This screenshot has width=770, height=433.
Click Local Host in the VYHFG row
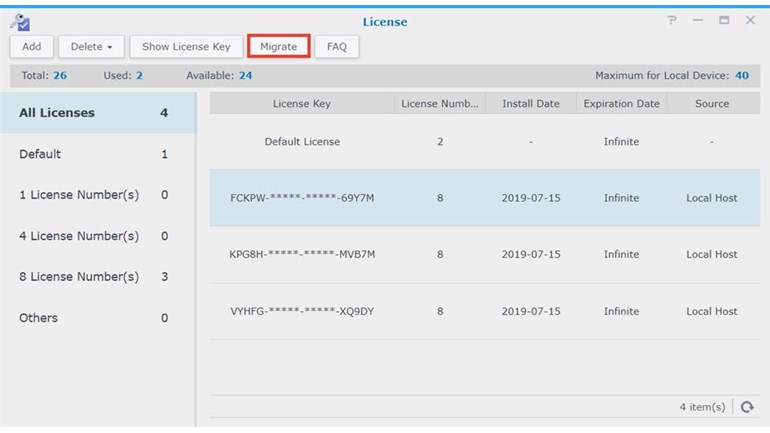712,312
